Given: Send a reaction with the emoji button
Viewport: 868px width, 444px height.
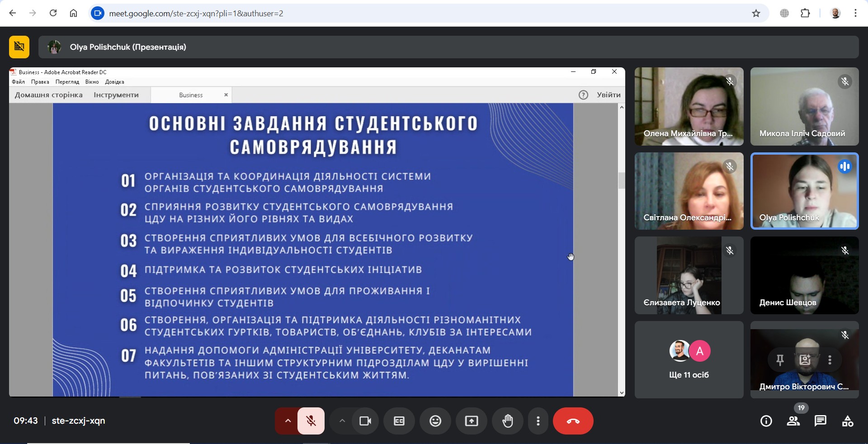Looking at the screenshot, I should click(435, 421).
